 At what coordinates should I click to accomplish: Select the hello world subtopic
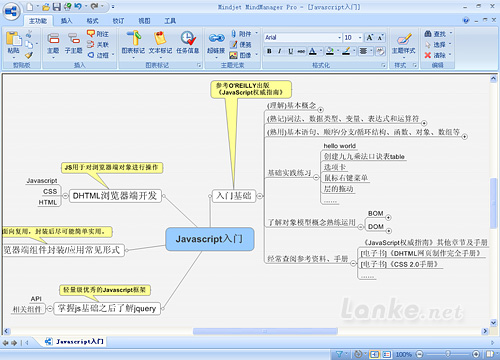point(340,146)
